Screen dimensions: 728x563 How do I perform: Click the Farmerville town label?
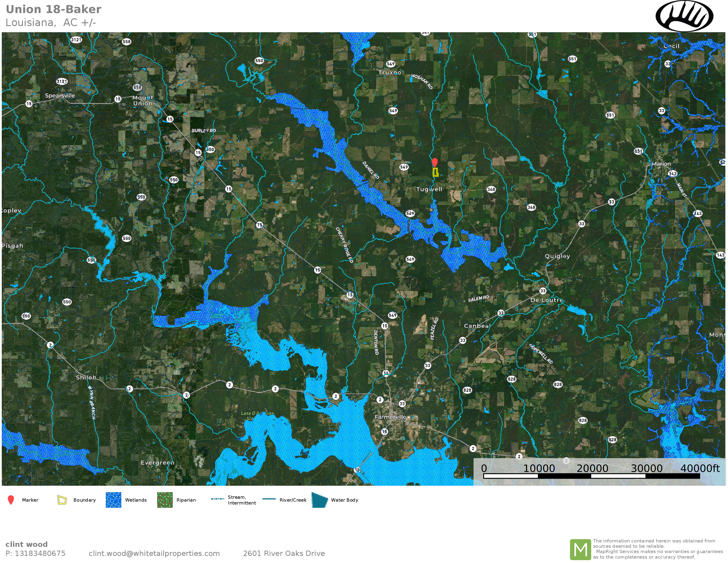click(390, 417)
